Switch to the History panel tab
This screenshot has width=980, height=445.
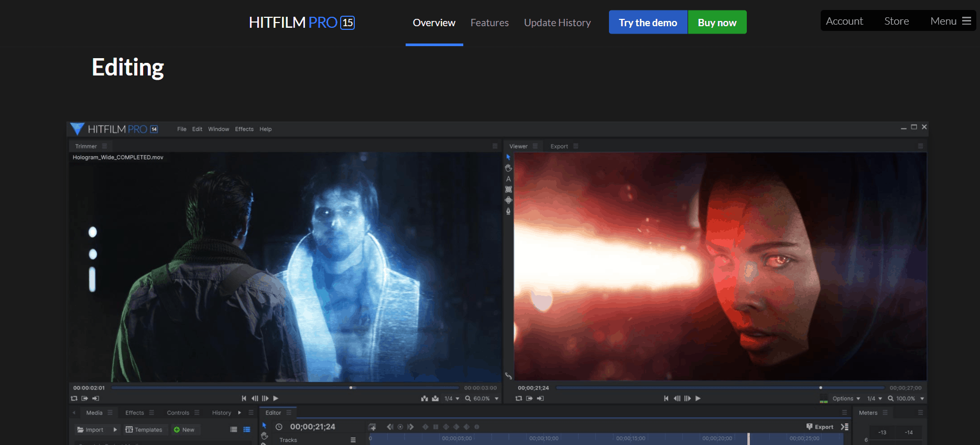coord(221,413)
